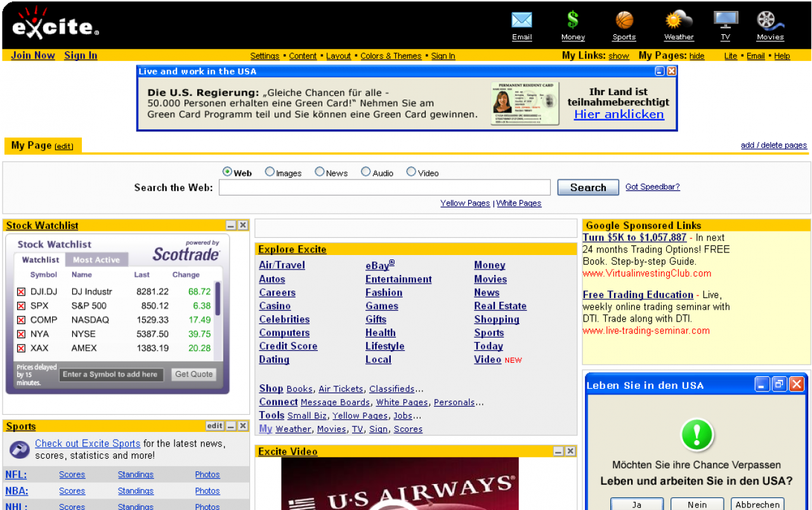Screen dimensions: 812x510
Task: Click the Excite Sports whistle icon
Action: pos(20,449)
